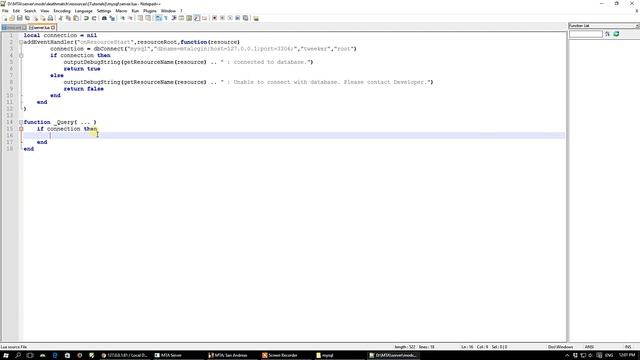
Task: Click the Open file toolbar icon
Action: coord(12,18)
